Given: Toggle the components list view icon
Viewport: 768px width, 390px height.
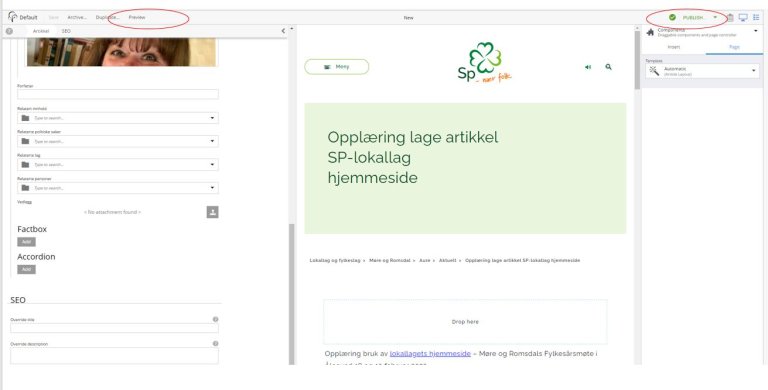Looking at the screenshot, I should click(756, 18).
